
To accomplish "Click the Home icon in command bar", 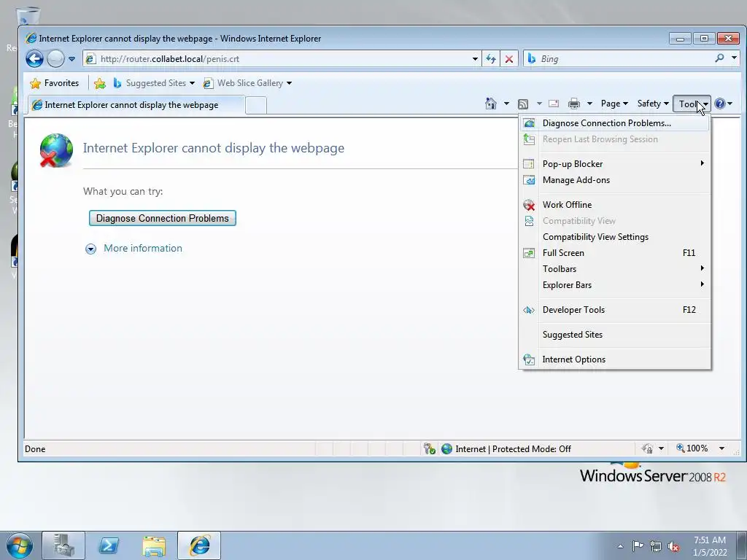I will 491,104.
